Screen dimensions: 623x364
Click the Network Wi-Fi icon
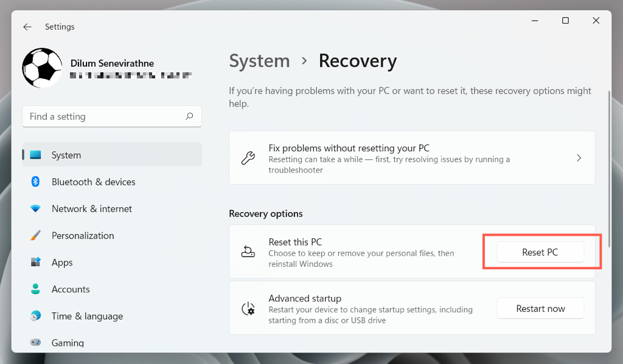coord(35,208)
